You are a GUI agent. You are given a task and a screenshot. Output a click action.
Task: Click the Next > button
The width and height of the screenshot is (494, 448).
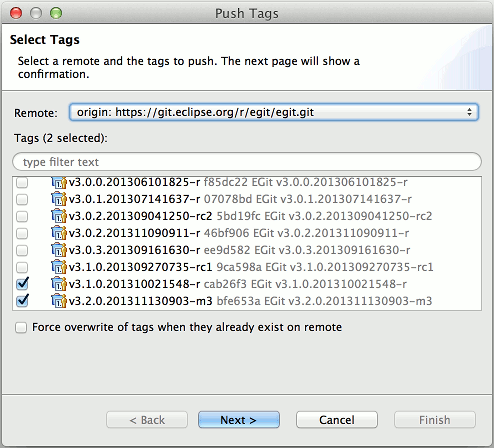click(239, 420)
